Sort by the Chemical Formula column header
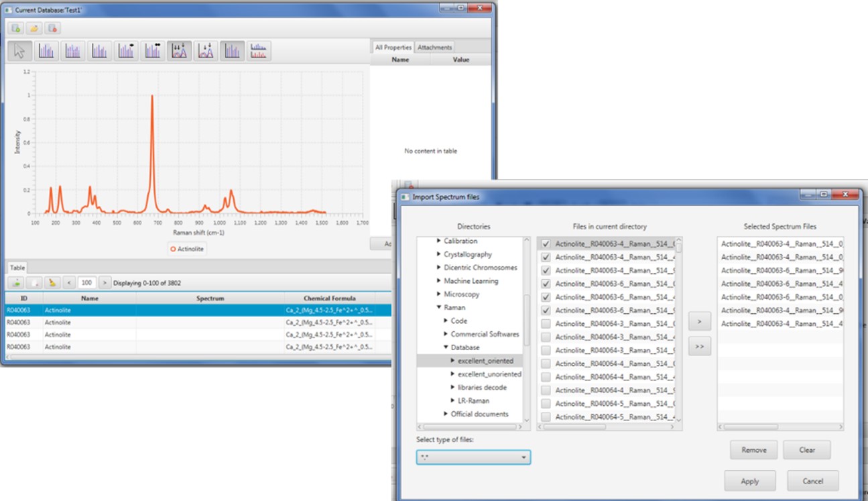This screenshot has width=868, height=501. pos(329,298)
